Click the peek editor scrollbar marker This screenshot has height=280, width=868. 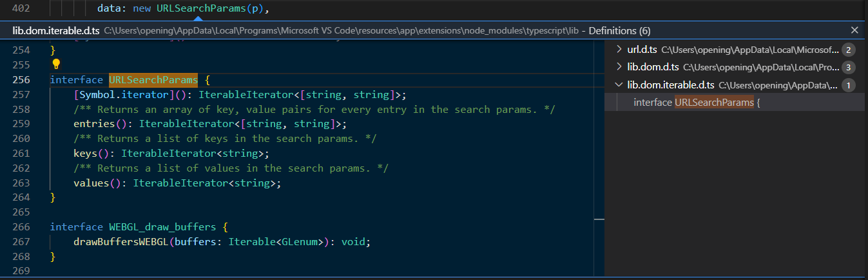coord(599,219)
